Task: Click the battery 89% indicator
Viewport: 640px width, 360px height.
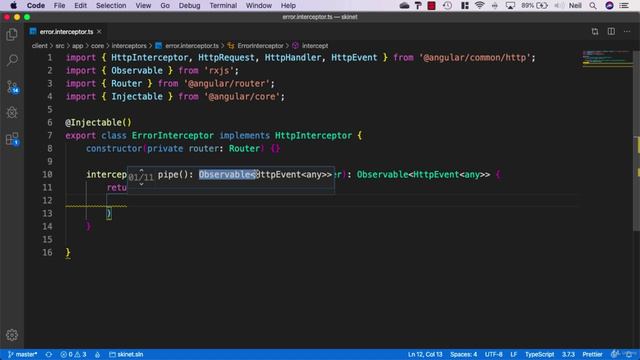Action: click(534, 5)
